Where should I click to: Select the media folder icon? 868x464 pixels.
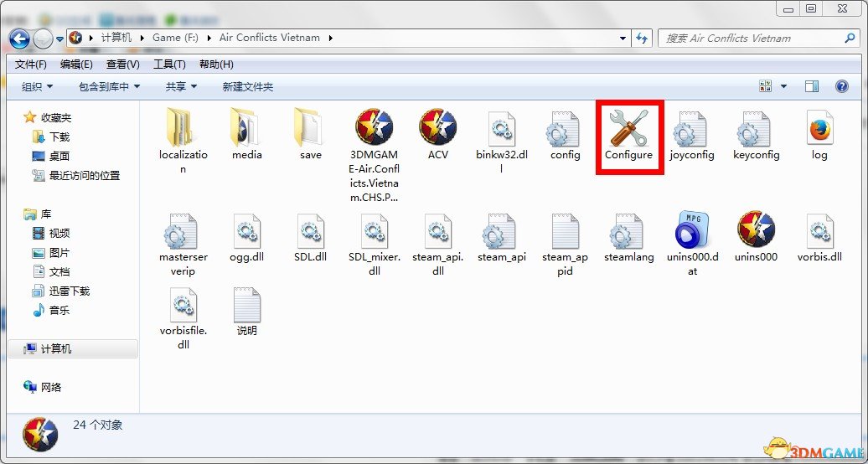246,127
